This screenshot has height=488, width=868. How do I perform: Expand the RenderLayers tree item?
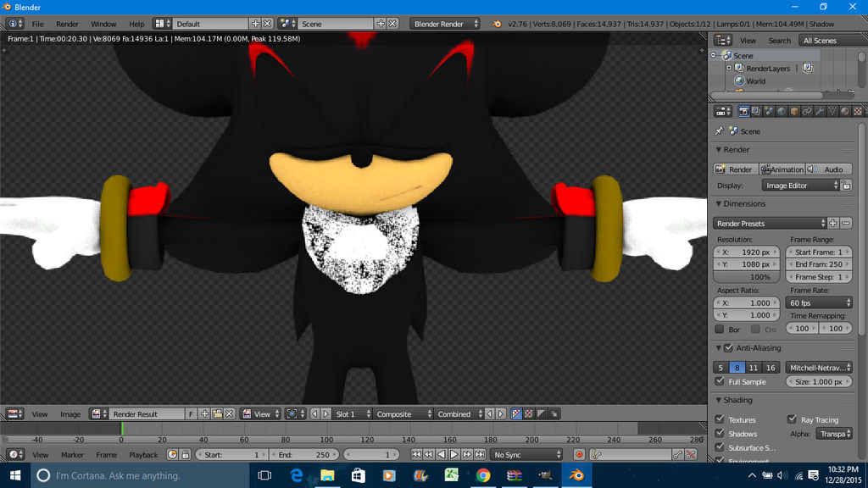coord(729,68)
